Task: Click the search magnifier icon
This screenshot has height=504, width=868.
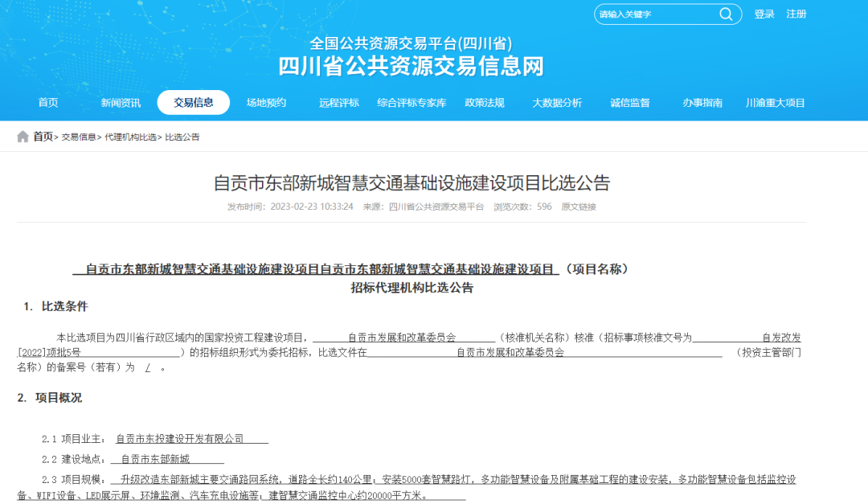Action: (x=726, y=14)
